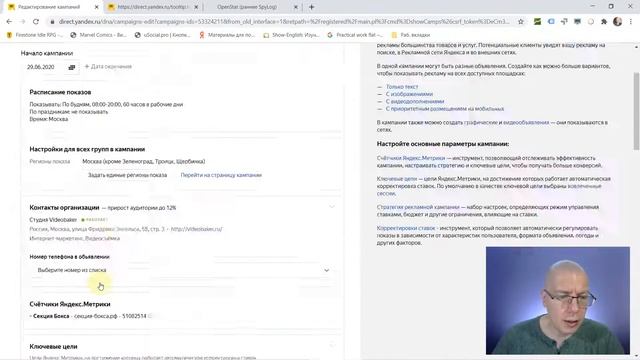Switch to the direct.yandex.ru tooltip tab
Viewport: 640px width, 360px height.
(x=152, y=7)
